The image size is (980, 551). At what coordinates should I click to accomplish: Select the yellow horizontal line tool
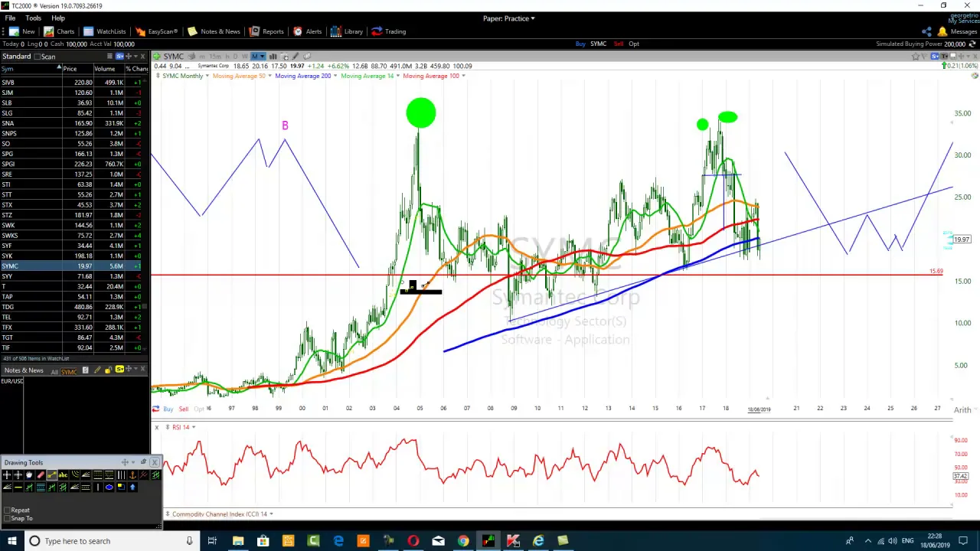tap(18, 487)
